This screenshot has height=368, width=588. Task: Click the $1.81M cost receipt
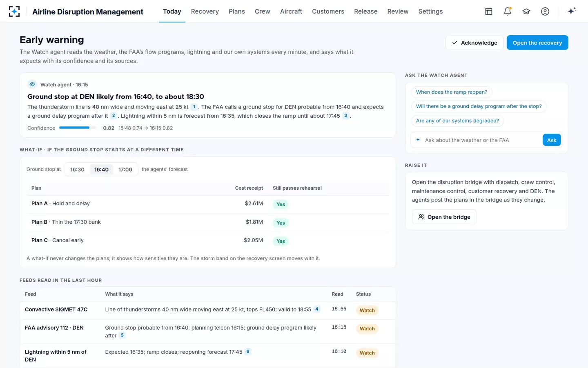click(x=254, y=222)
